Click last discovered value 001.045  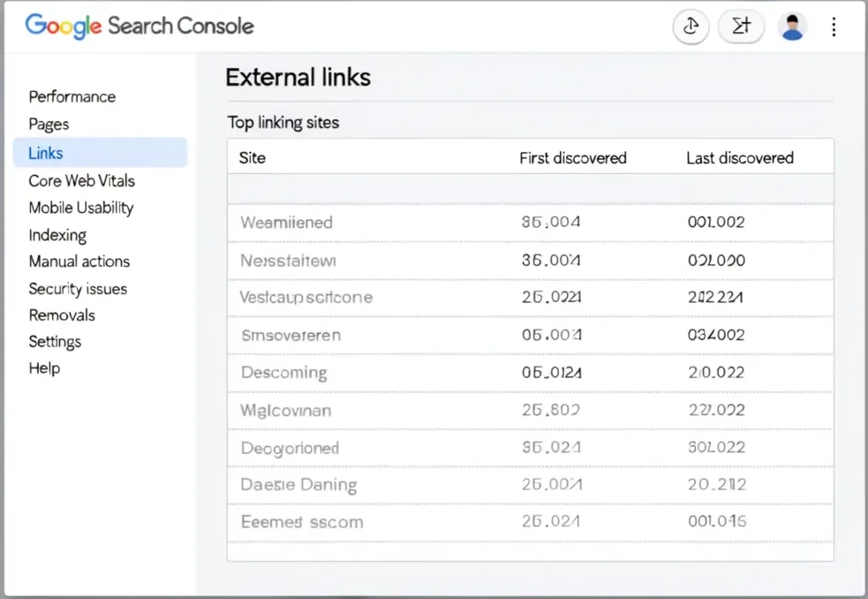point(717,521)
